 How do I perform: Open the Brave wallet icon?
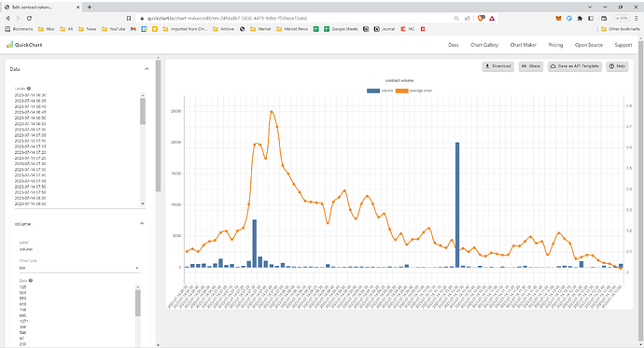(x=604, y=19)
